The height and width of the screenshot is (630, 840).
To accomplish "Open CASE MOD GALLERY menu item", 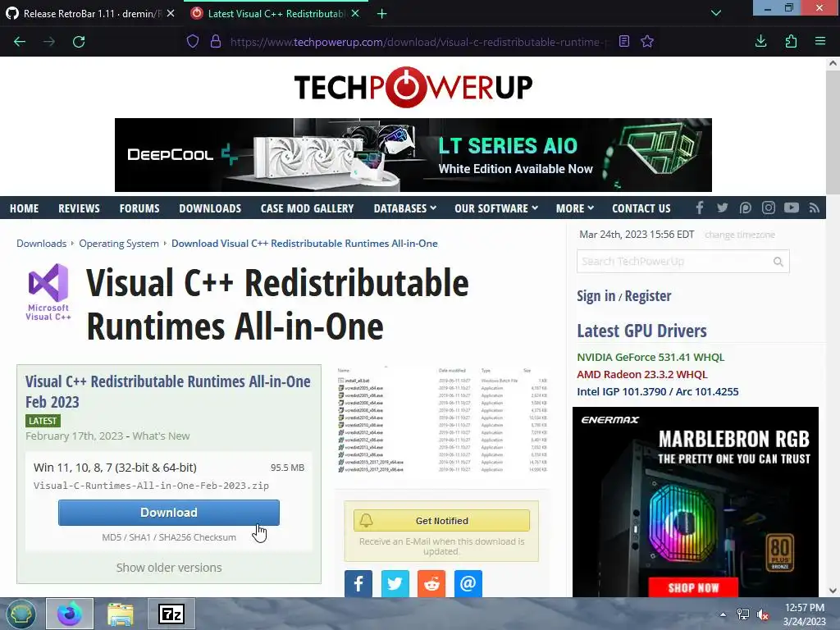I will coord(307,208).
